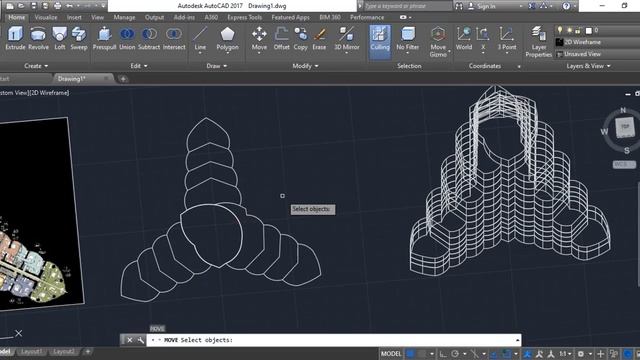Click the [2D Wireframe] viewport label
Viewport: 640px width, 360px height.
pos(49,93)
